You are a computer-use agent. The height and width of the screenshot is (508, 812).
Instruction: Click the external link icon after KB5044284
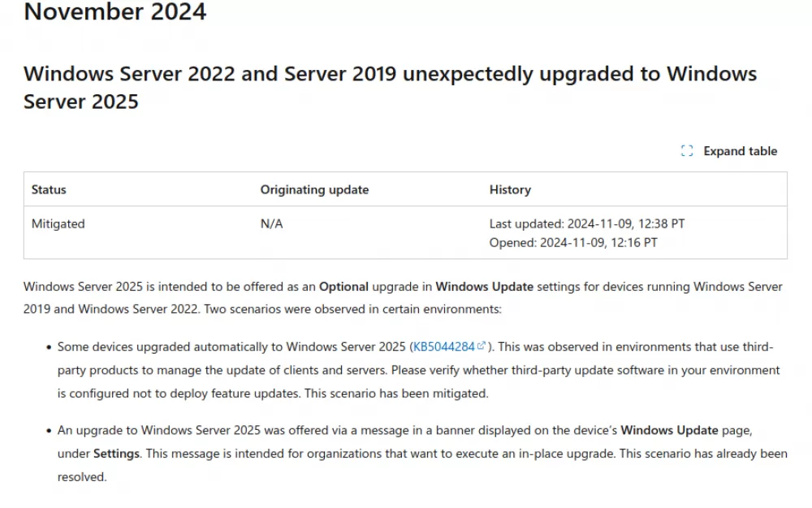coord(481,345)
